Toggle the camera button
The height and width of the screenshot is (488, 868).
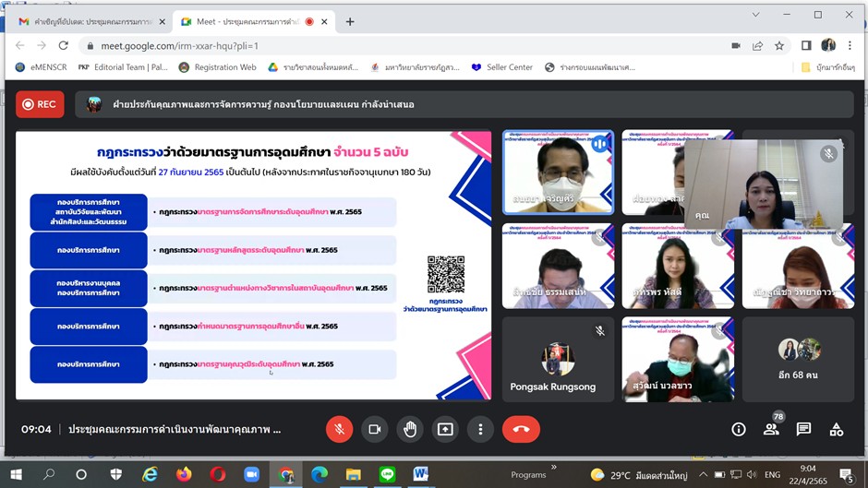[x=375, y=429]
